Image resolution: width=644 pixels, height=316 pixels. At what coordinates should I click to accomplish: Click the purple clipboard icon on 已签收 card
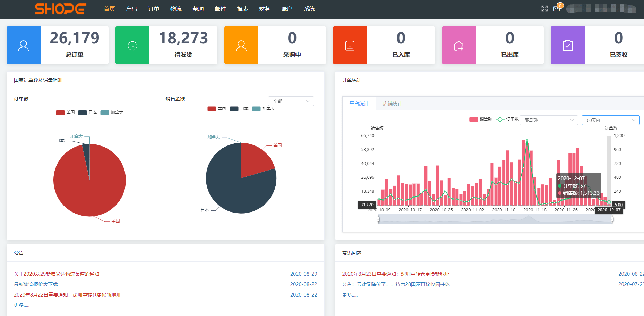[568, 45]
